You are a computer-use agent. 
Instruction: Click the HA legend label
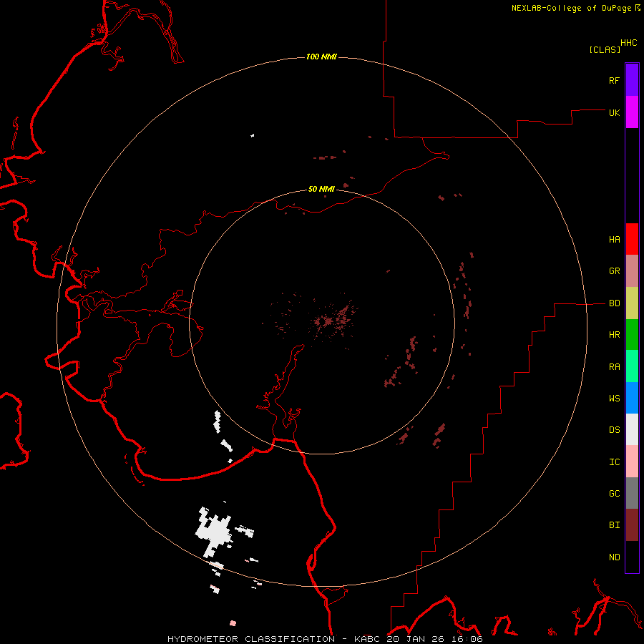coord(614,239)
